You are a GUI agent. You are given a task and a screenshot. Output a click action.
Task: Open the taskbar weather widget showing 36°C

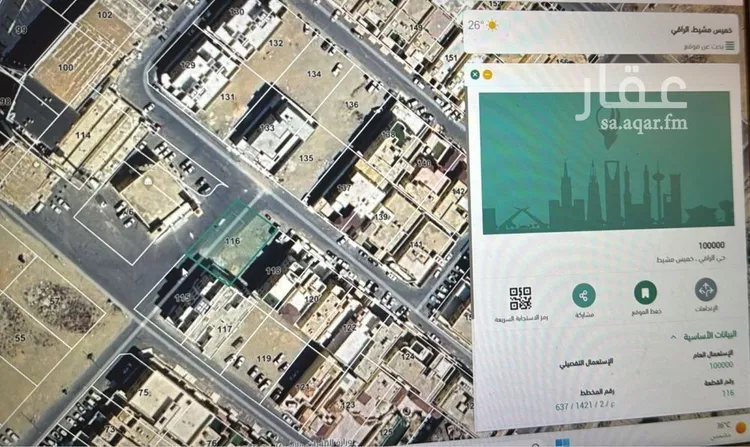pyautogui.click(x=729, y=430)
